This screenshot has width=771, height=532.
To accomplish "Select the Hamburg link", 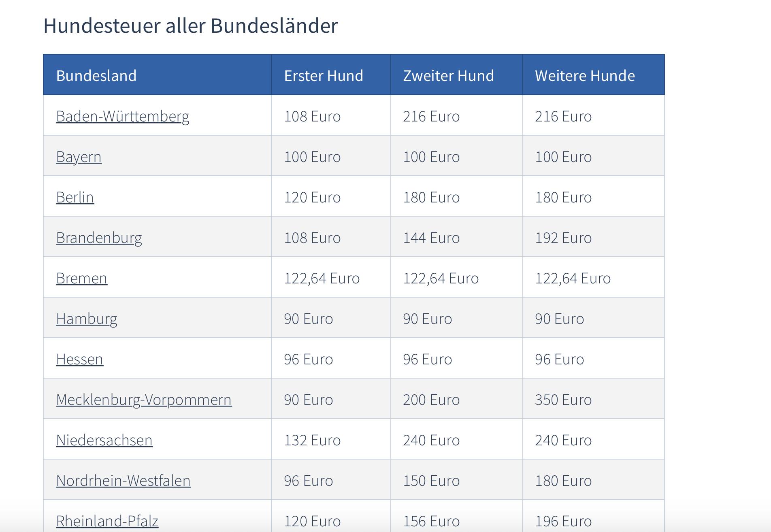I will click(86, 319).
